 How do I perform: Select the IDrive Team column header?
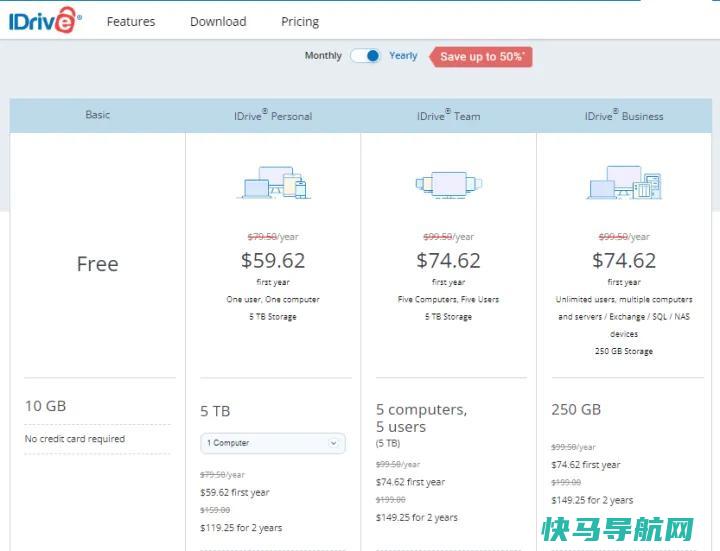point(449,115)
